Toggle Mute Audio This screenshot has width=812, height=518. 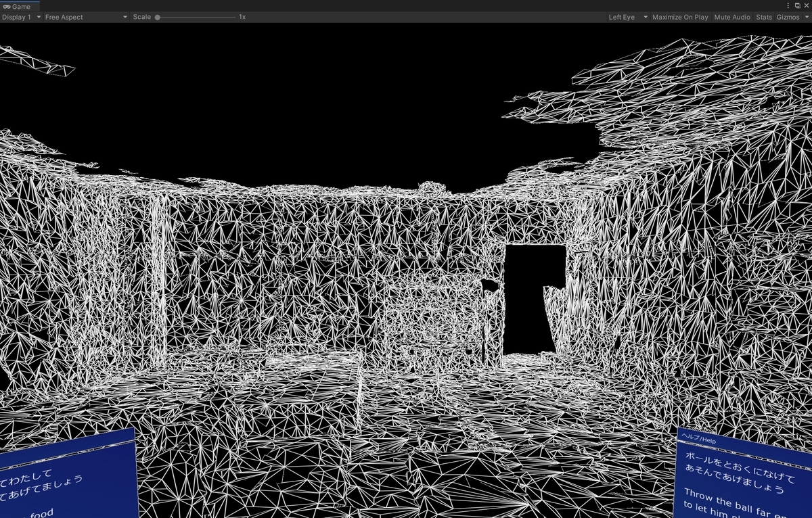pos(732,17)
